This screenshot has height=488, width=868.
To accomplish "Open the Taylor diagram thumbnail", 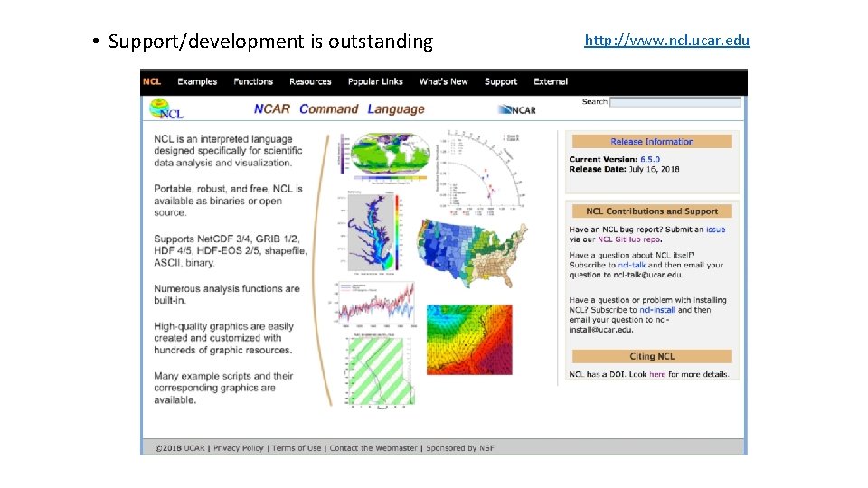I will coord(480,173).
